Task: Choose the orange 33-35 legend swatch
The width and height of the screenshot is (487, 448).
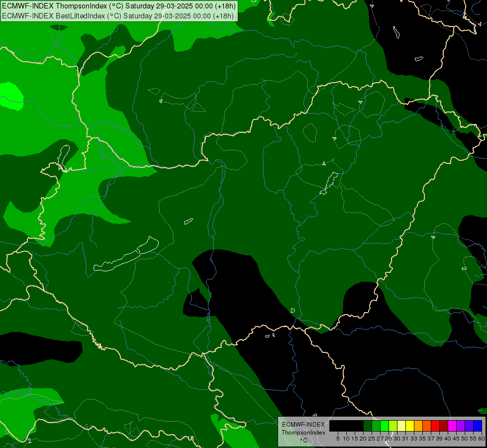Action: [418, 426]
